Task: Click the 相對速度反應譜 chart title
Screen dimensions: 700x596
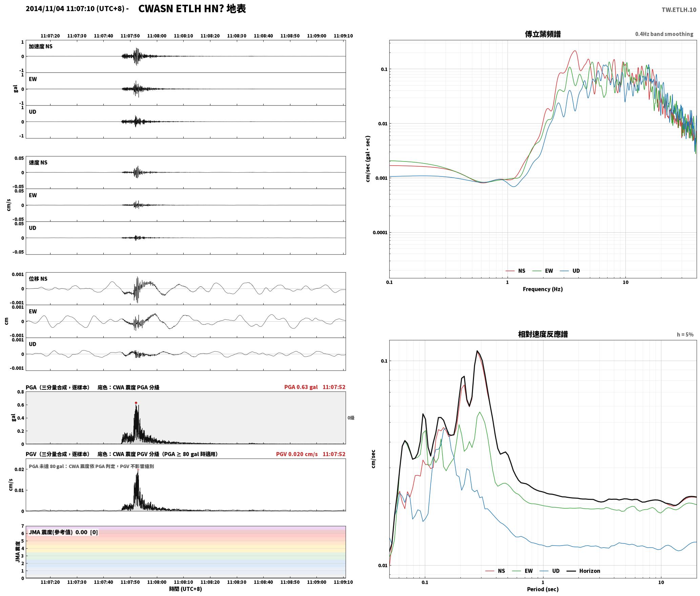Action: click(543, 334)
